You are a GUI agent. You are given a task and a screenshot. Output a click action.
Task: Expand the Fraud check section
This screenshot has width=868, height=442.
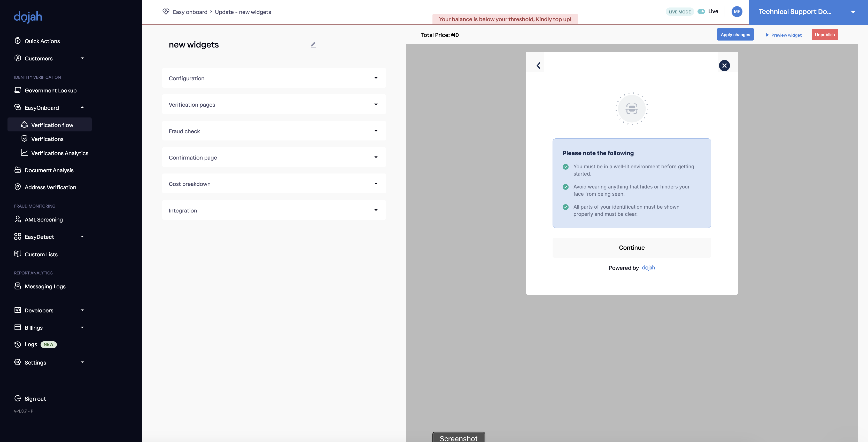[274, 131]
